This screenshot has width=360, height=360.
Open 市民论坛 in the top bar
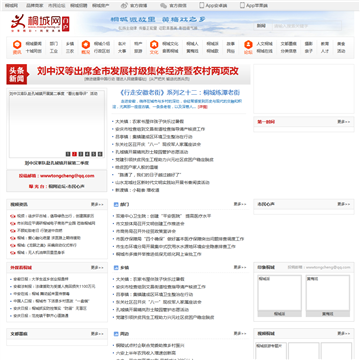57,6
